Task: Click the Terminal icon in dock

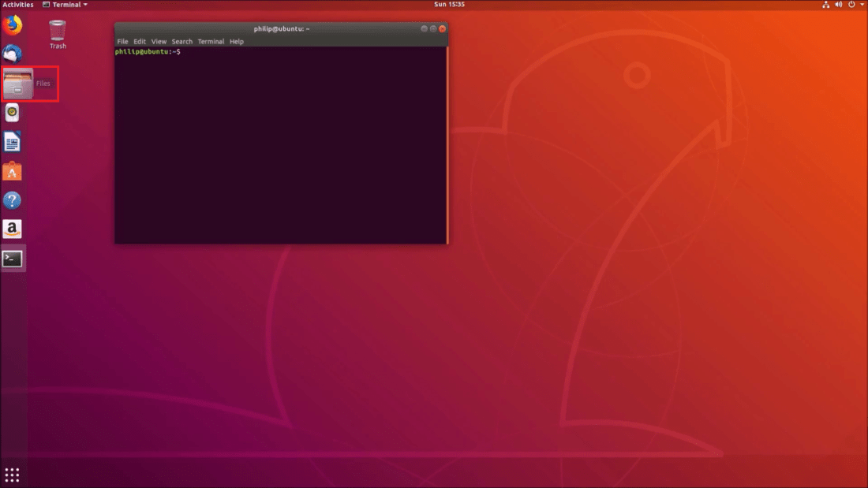Action: tap(13, 259)
